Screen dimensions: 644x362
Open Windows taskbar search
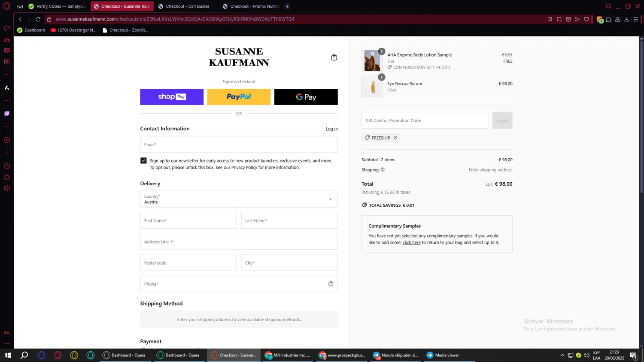[24, 355]
